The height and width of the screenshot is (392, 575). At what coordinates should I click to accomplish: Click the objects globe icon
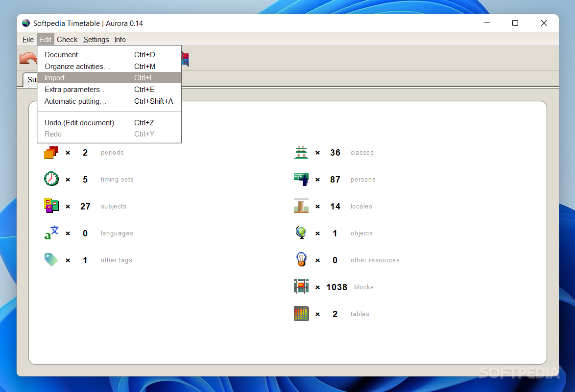point(301,232)
